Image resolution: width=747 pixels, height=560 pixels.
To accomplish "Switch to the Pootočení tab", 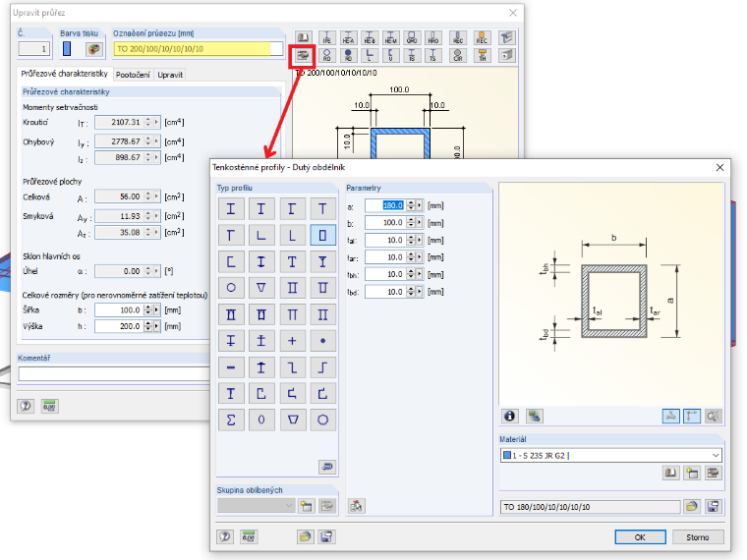I will (133, 75).
